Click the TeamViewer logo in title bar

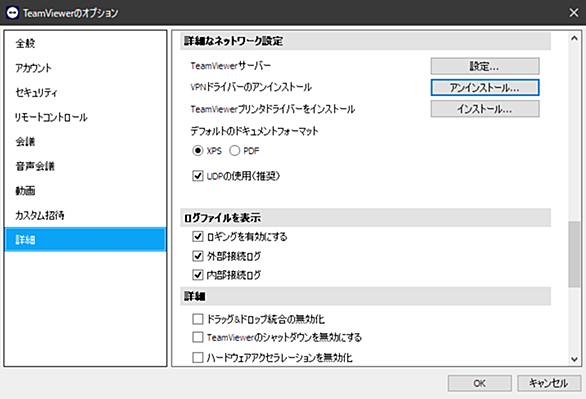(12, 13)
